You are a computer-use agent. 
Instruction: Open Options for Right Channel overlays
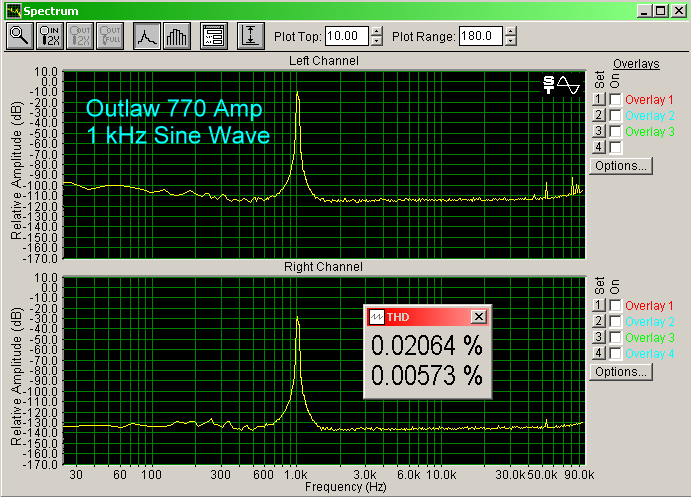[620, 372]
